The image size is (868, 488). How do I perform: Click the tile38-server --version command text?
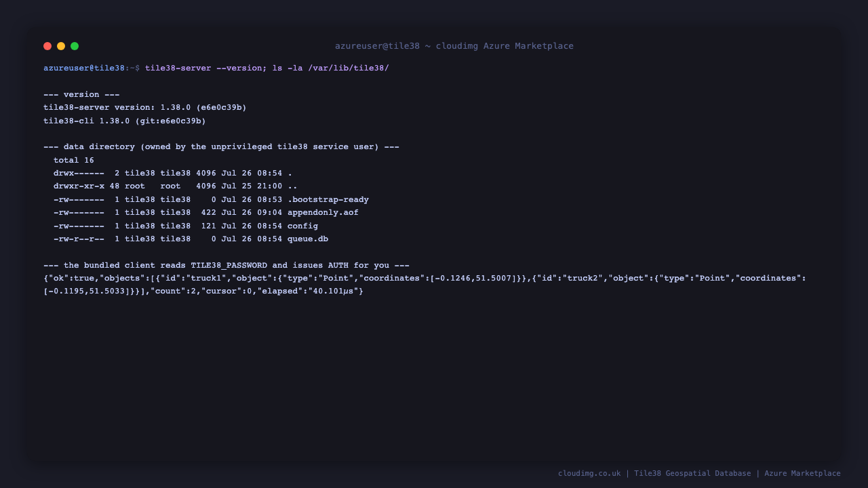tap(267, 68)
